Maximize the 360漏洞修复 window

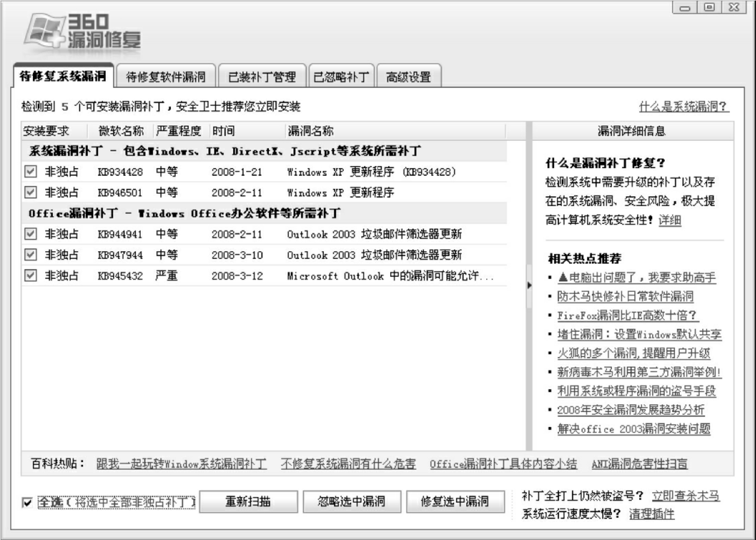point(709,7)
